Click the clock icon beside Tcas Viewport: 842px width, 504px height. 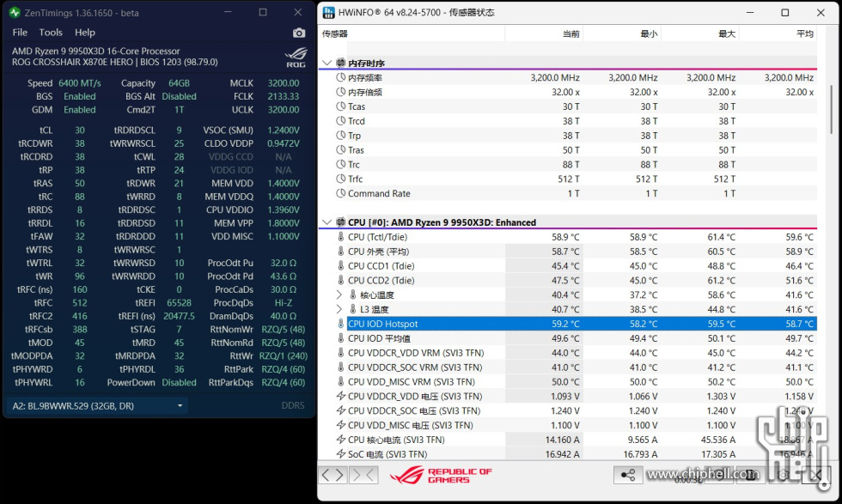(340, 106)
